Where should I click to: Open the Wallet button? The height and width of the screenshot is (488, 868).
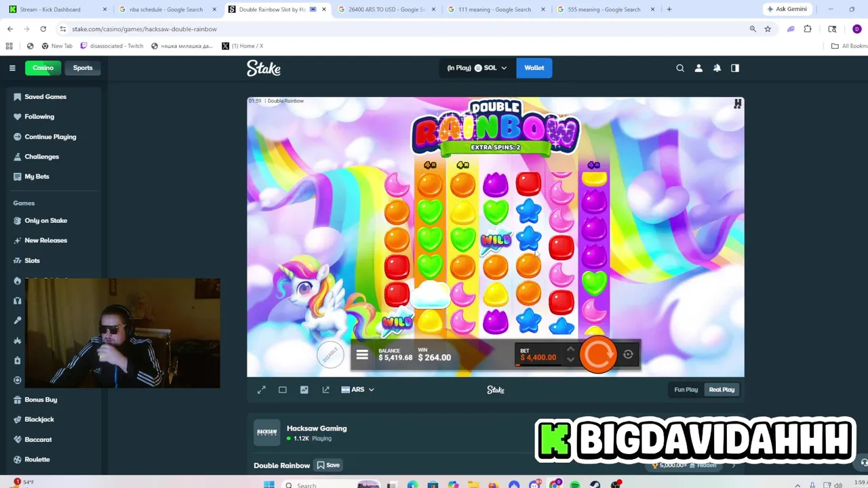pyautogui.click(x=534, y=68)
